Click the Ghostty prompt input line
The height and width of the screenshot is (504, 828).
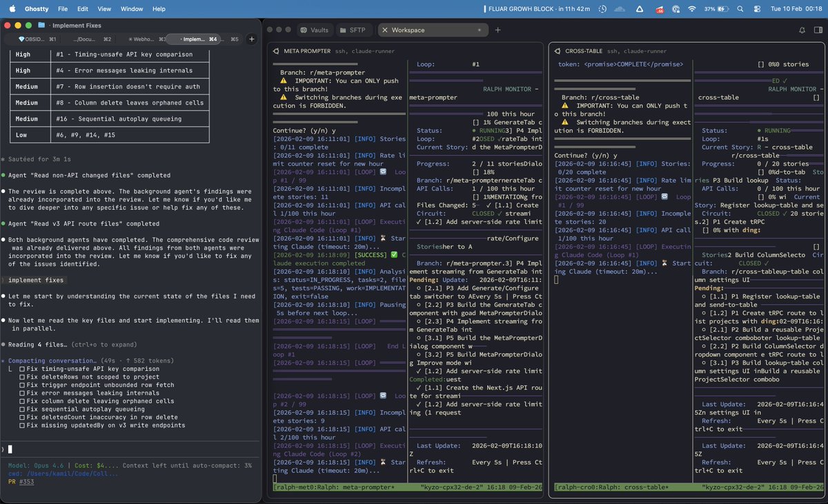pyautogui.click(x=131, y=449)
